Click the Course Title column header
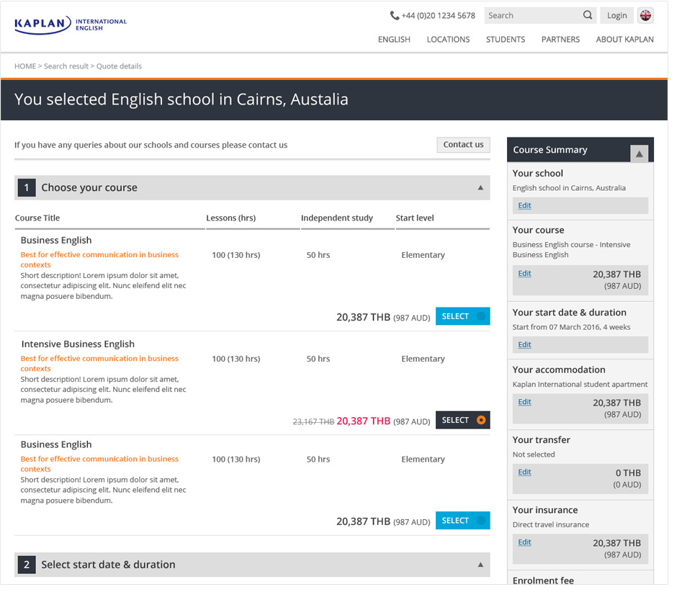 [x=37, y=218]
